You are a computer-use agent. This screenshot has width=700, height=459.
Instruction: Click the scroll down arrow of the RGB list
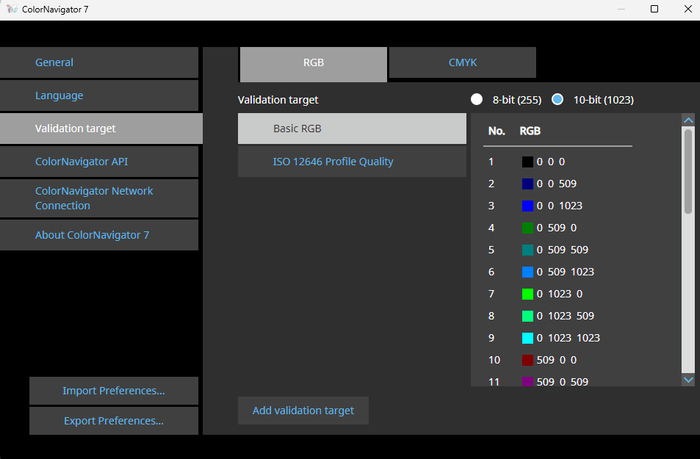coord(688,380)
